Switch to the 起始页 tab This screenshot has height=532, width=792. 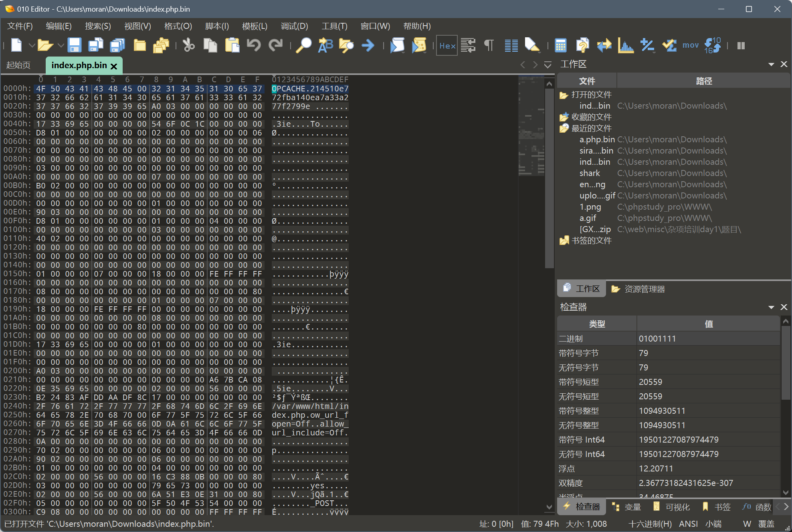pyautogui.click(x=18, y=65)
